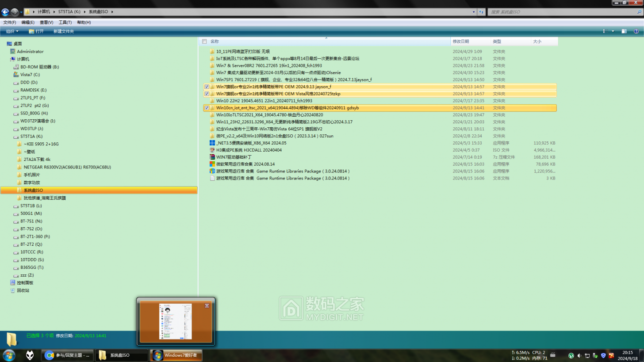644x362 pixels.
Task: Tick the select-all checkbox beside 名称 header
Action: (x=204, y=42)
